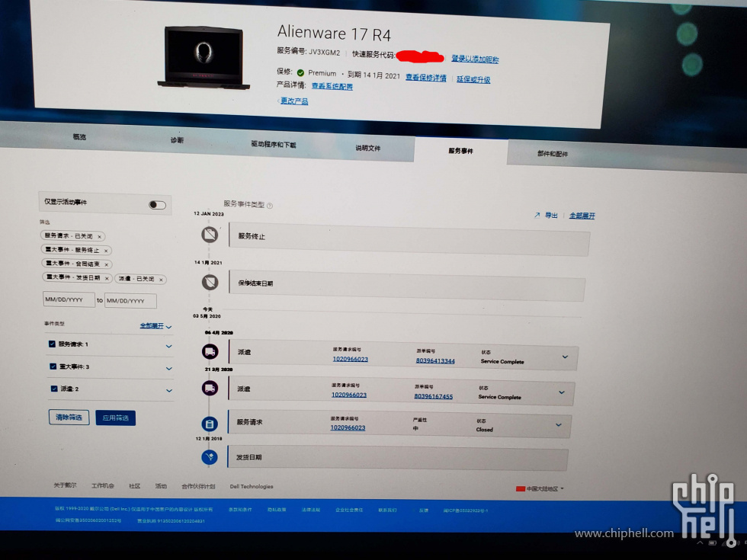Uncheck the 派遣: 2 checkbox
This screenshot has height=560, width=747.
tap(54, 389)
